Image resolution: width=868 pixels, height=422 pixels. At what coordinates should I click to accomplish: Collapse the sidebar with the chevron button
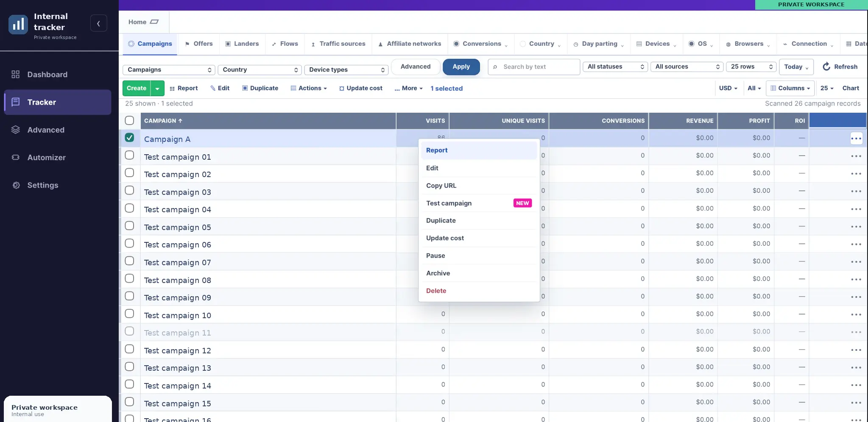click(x=98, y=23)
